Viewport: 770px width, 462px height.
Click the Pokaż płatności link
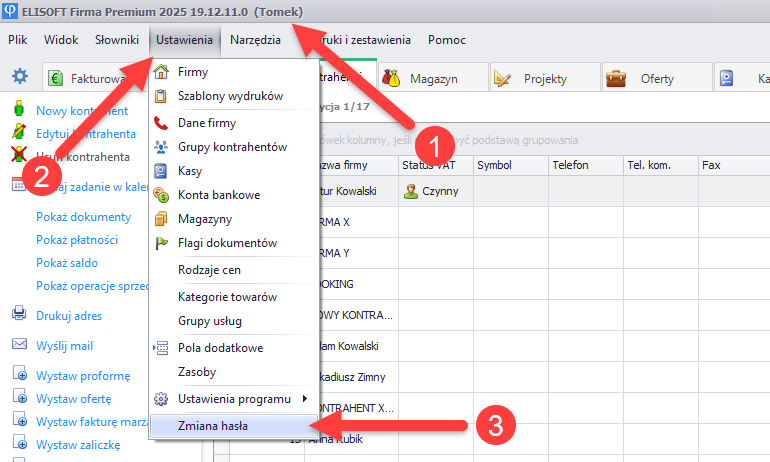tap(77, 240)
